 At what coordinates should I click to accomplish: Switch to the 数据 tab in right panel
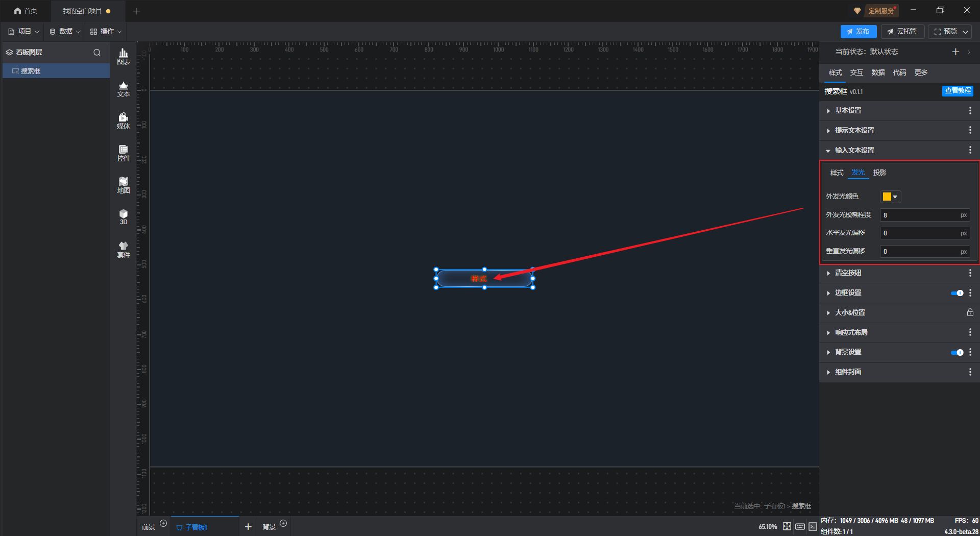878,72
